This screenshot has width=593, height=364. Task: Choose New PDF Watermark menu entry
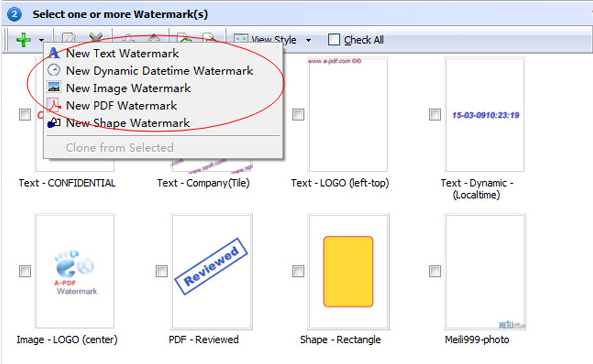(163, 106)
